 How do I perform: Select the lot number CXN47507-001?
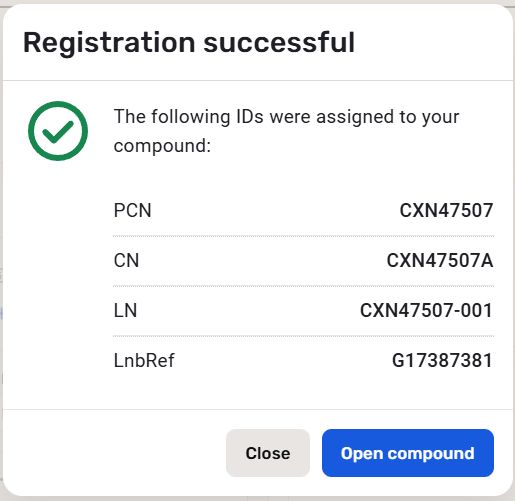click(426, 310)
